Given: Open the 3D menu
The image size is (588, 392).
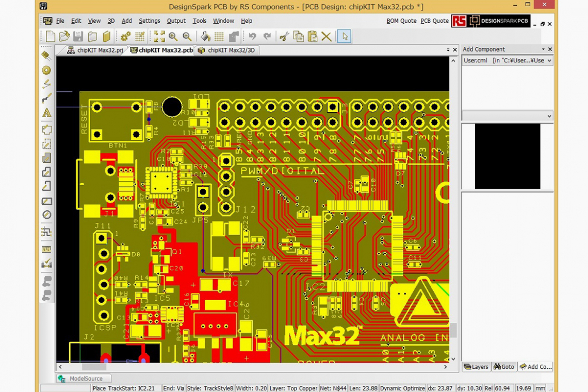Looking at the screenshot, I should [x=111, y=21].
